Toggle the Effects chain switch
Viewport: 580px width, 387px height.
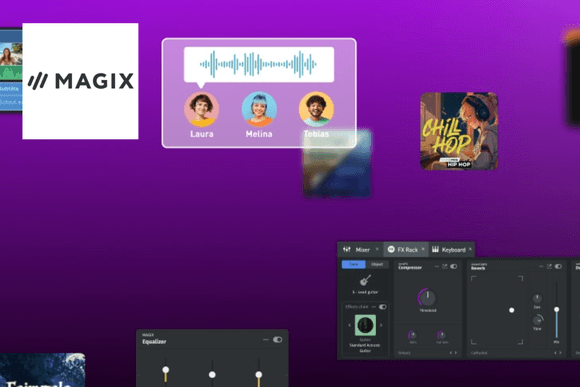(382, 307)
